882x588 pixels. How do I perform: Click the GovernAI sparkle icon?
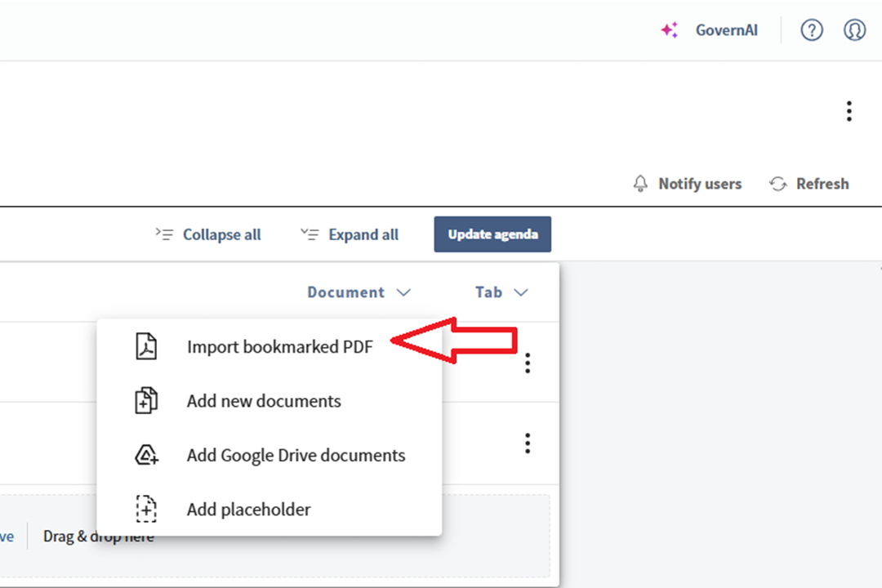pyautogui.click(x=669, y=29)
